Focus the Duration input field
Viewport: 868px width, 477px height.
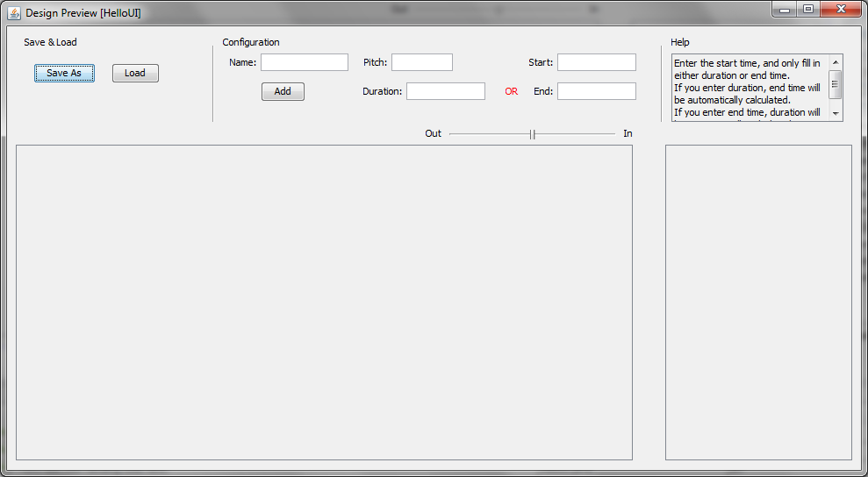click(445, 91)
